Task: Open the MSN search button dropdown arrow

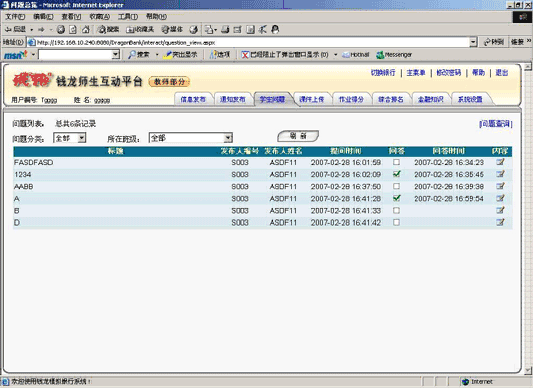Action: coord(157,54)
